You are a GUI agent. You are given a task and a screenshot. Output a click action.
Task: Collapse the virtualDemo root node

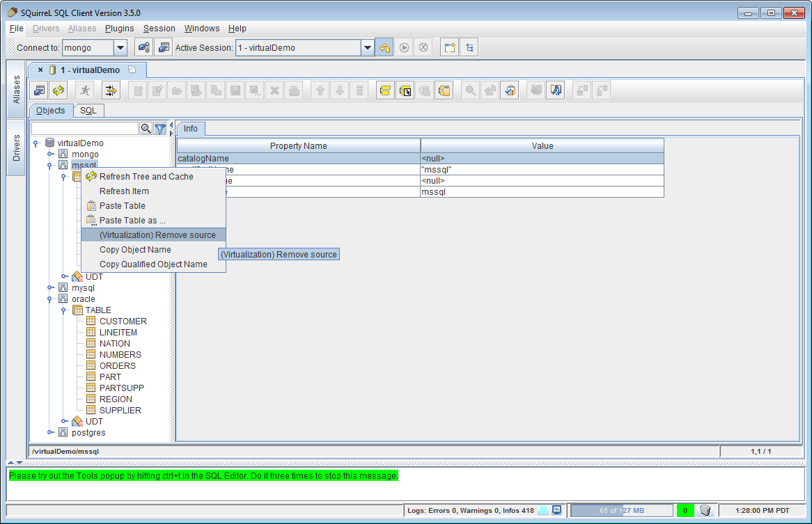click(x=36, y=143)
